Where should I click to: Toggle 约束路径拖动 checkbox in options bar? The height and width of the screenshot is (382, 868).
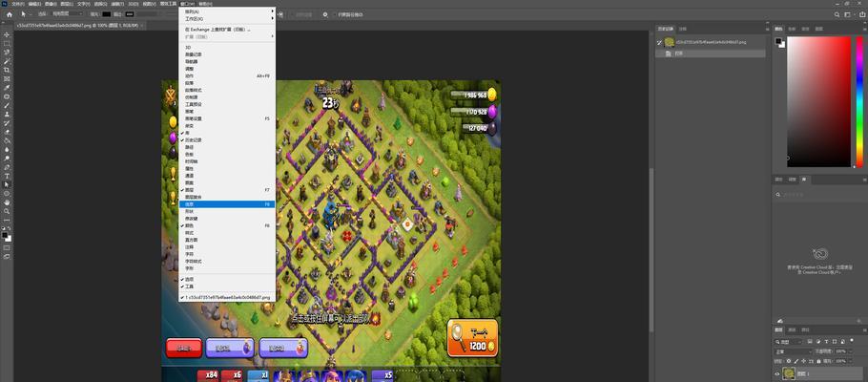[x=336, y=14]
